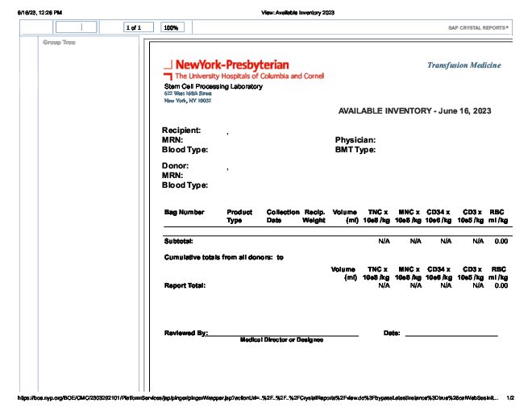Click the Recip. Weight column header
The image size is (532, 411).
[314, 216]
